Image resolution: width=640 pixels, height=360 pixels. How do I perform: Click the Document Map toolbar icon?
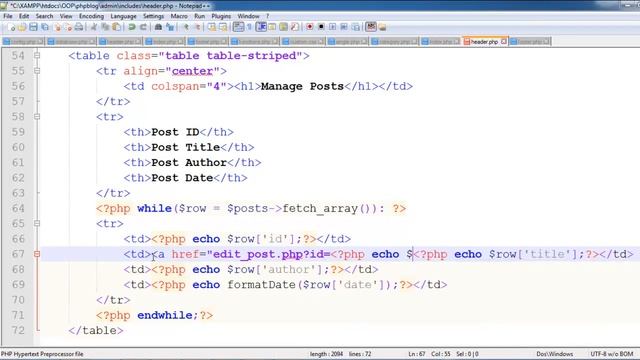283,27
